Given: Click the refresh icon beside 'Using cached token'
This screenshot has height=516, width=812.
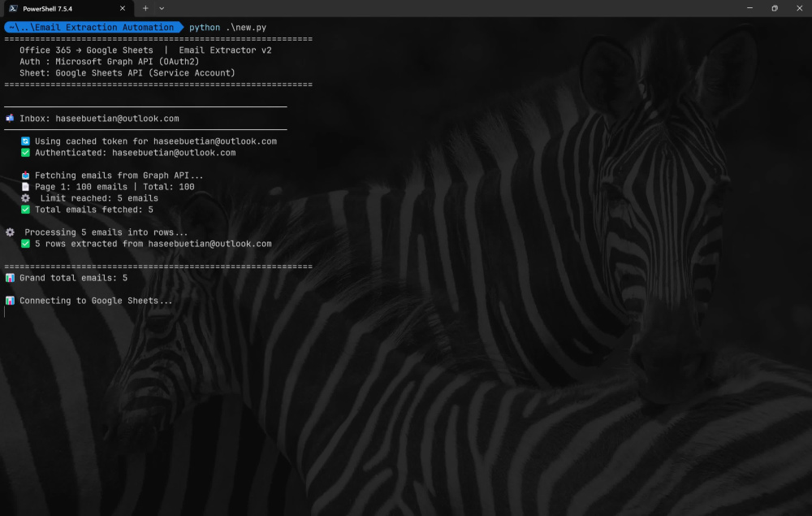Looking at the screenshot, I should tap(25, 141).
